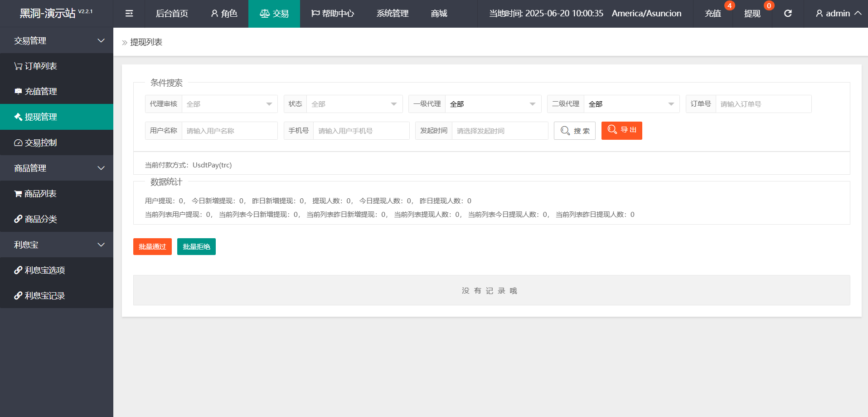
Task: Click the flag icon beside 帮助中心
Action: [315, 14]
